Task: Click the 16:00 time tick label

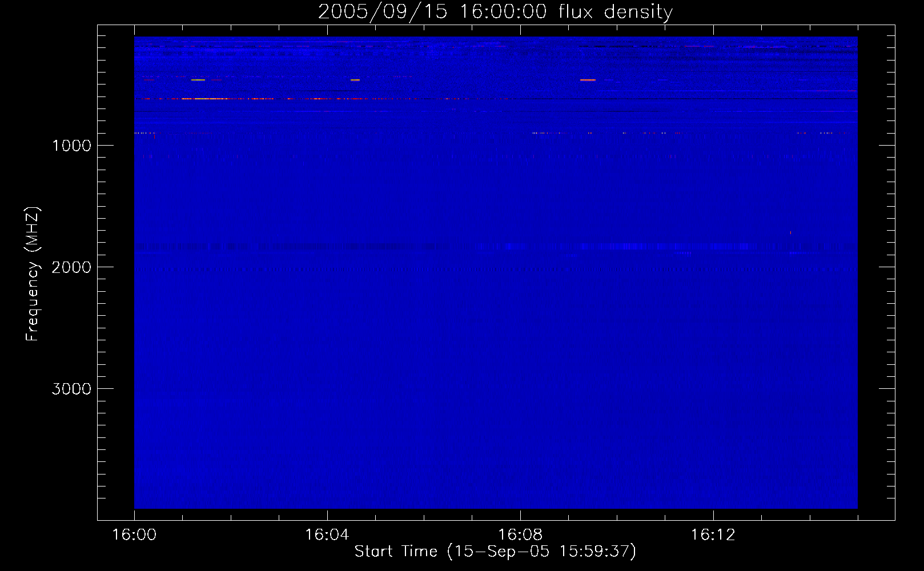Action: tap(134, 535)
